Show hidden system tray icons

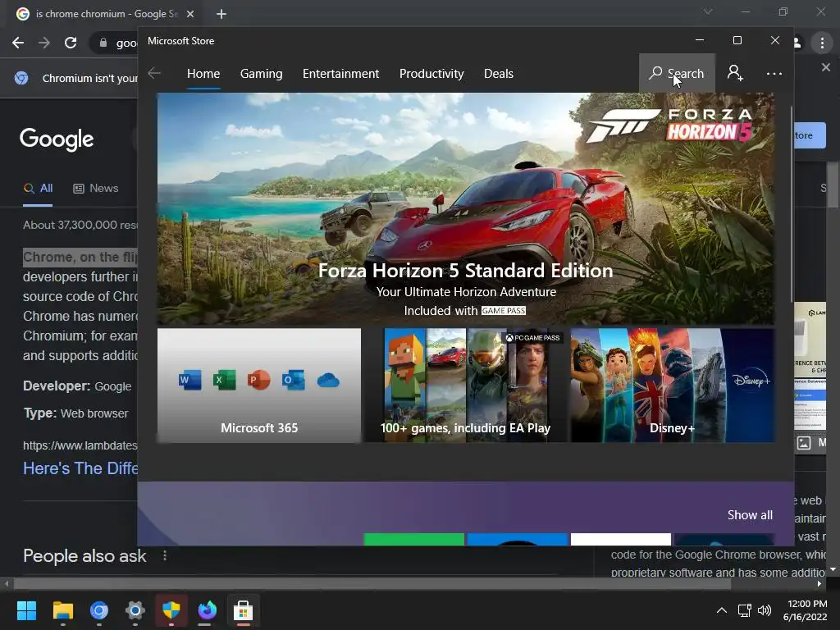(722, 610)
